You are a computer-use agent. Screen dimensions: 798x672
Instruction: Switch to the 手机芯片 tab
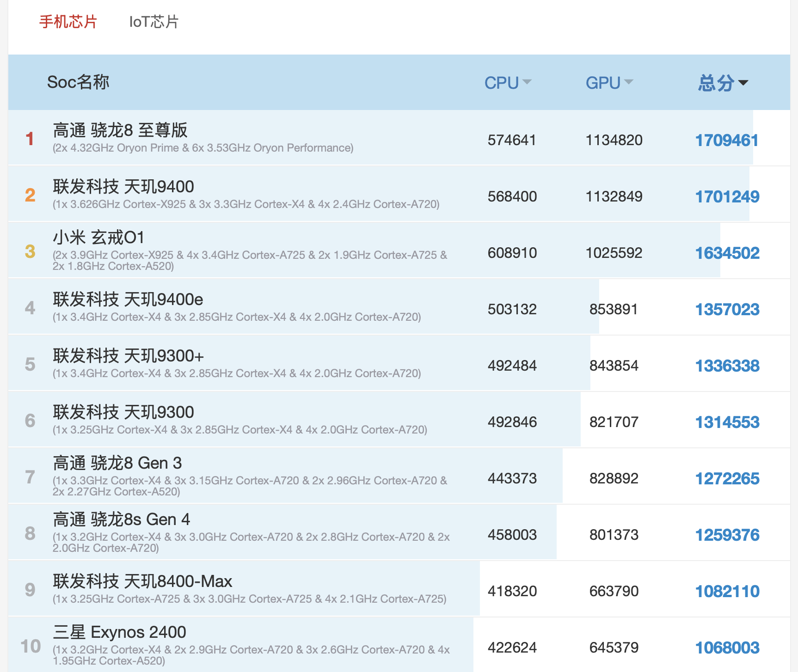[x=68, y=22]
